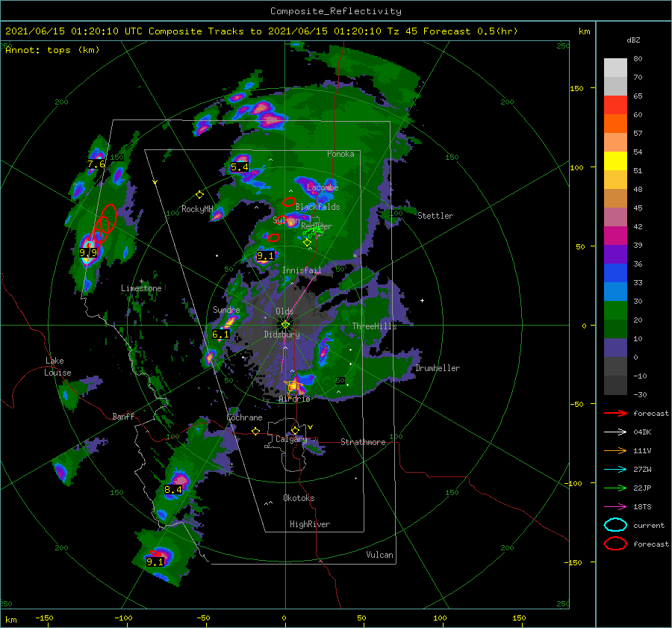The height and width of the screenshot is (628, 672).
Task: Click the Cochrane town label
Action: pyautogui.click(x=244, y=417)
